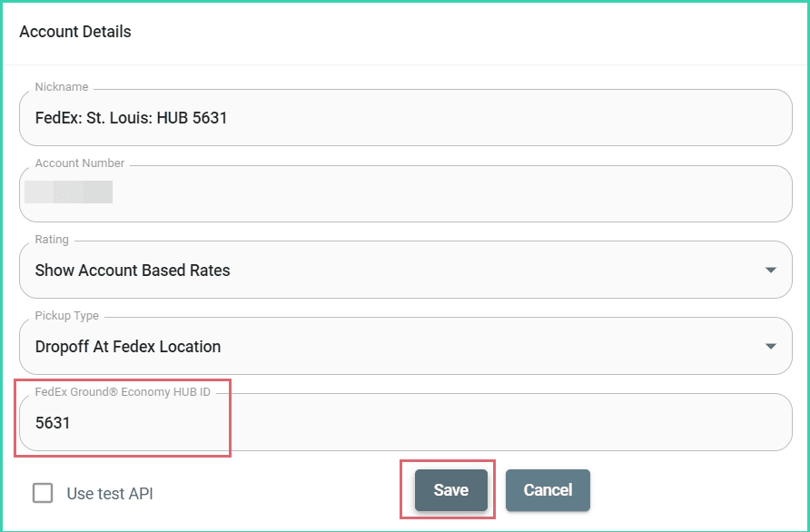Screen dimensions: 810x532
Task: Click the Pickup Type dropdown arrow
Action: [770, 347]
